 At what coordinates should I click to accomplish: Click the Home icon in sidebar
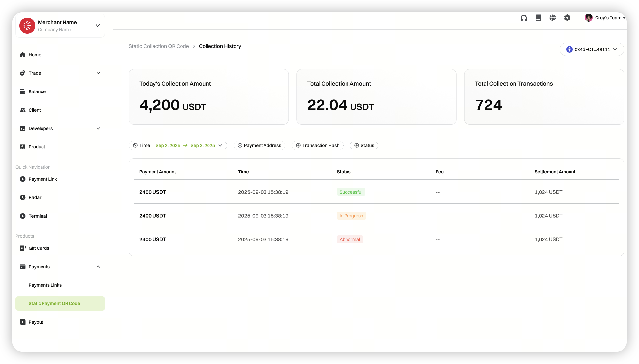(x=23, y=55)
